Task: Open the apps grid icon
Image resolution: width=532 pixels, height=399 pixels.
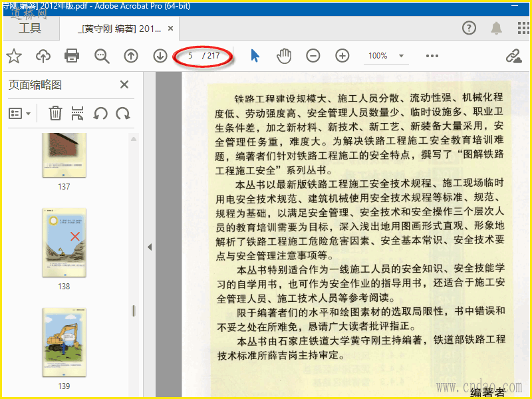Action: 523,28
